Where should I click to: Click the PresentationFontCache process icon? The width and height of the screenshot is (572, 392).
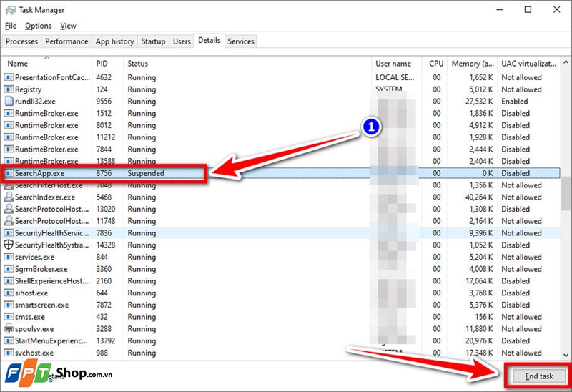click(x=9, y=77)
